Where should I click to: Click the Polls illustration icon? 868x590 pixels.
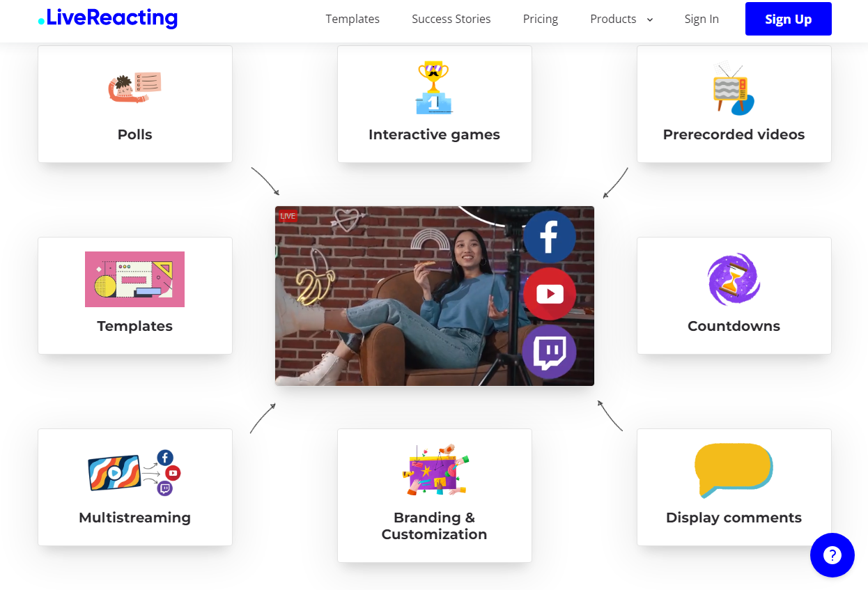point(134,88)
